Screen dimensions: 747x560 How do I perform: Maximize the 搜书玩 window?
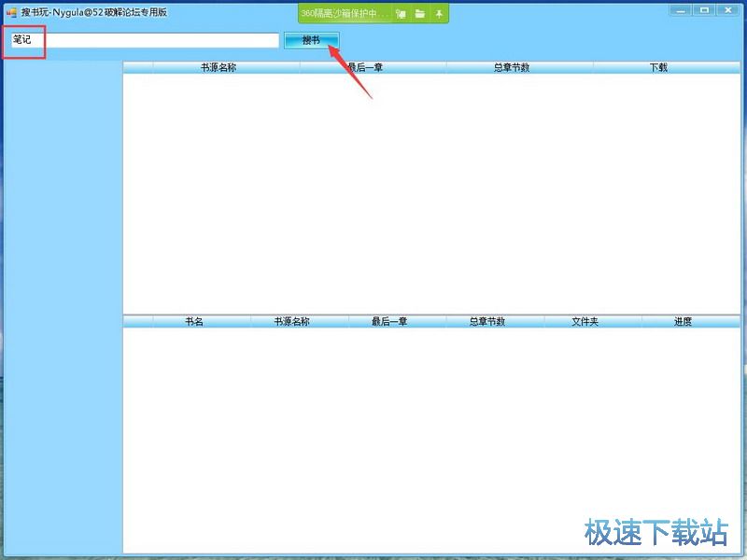(x=704, y=10)
